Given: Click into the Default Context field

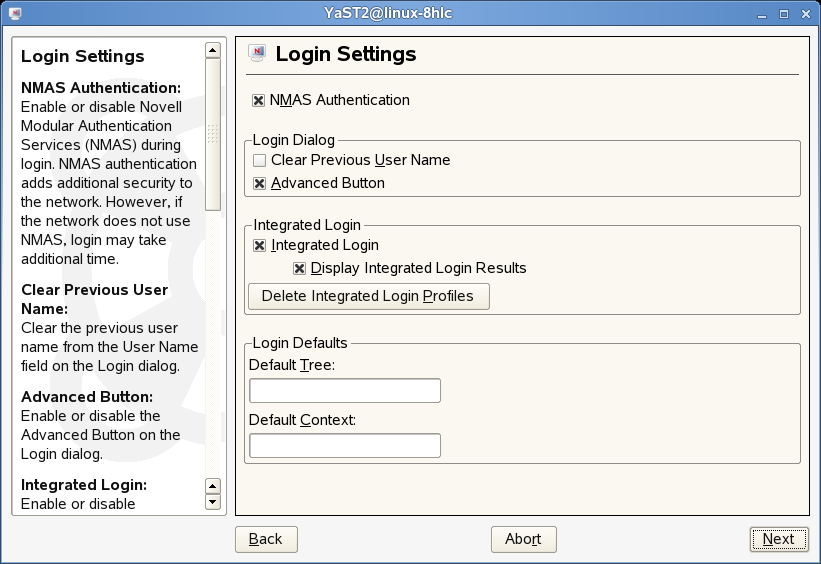Looking at the screenshot, I should 344,445.
